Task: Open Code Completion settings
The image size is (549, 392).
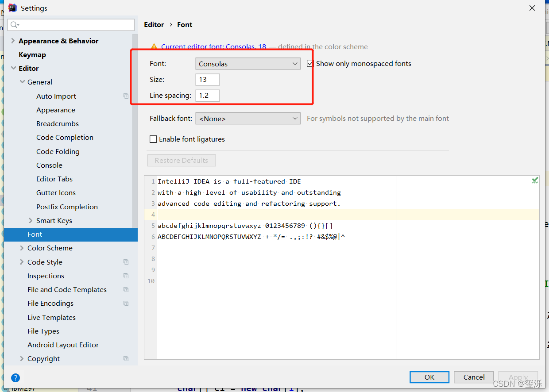Action: 65,137
